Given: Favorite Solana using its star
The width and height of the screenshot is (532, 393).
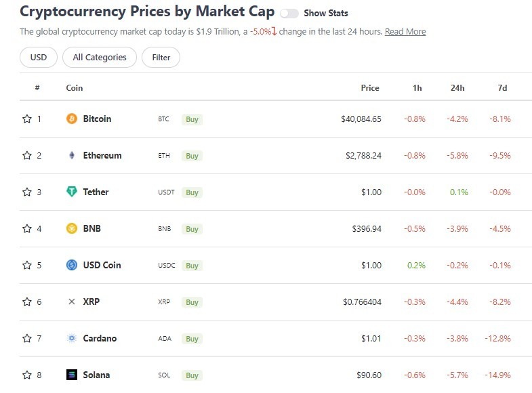Looking at the screenshot, I should click(x=27, y=375).
